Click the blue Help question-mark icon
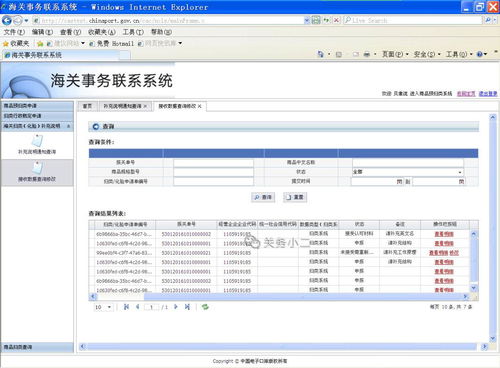This screenshot has height=368, width=500. click(480, 54)
